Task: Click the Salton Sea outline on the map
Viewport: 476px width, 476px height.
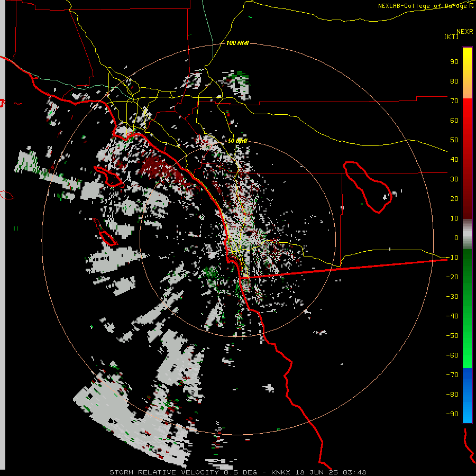Action: pos(367,187)
